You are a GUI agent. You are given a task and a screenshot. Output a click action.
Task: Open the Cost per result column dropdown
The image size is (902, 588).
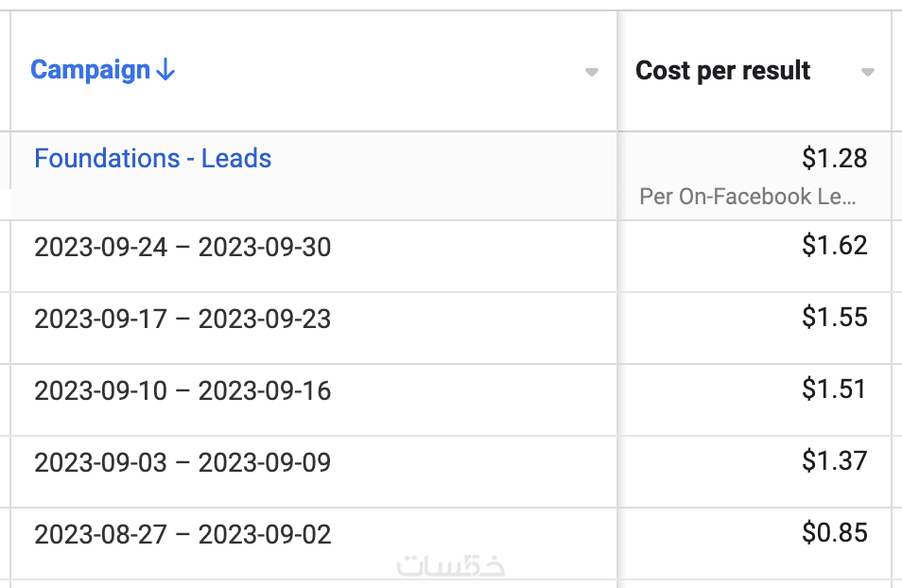click(x=868, y=72)
